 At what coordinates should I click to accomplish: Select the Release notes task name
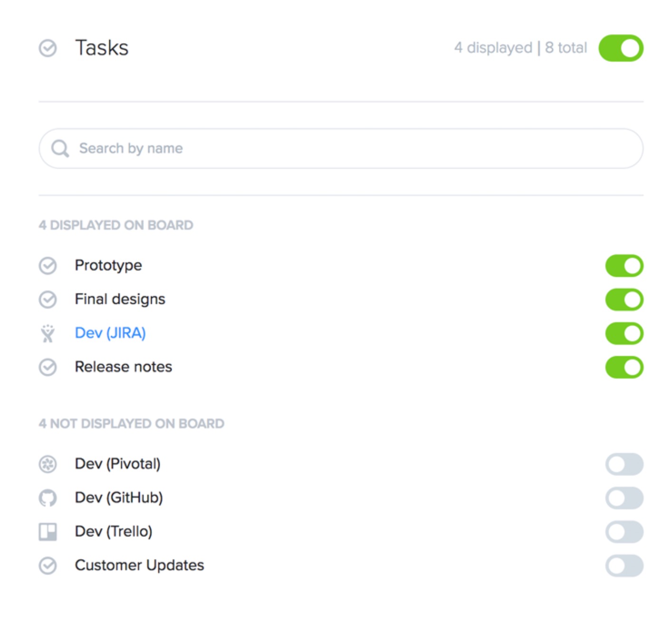[x=124, y=367]
